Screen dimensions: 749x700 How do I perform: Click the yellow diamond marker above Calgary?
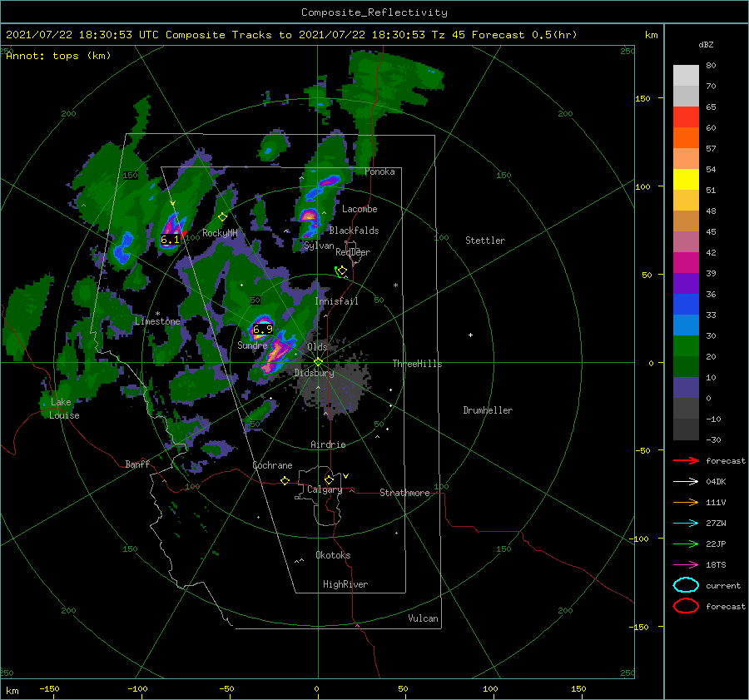[329, 479]
